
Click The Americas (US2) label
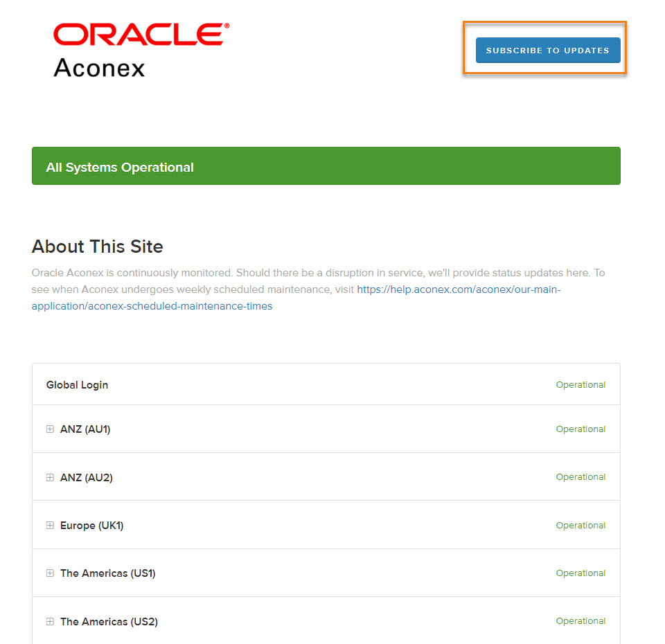[x=109, y=622]
